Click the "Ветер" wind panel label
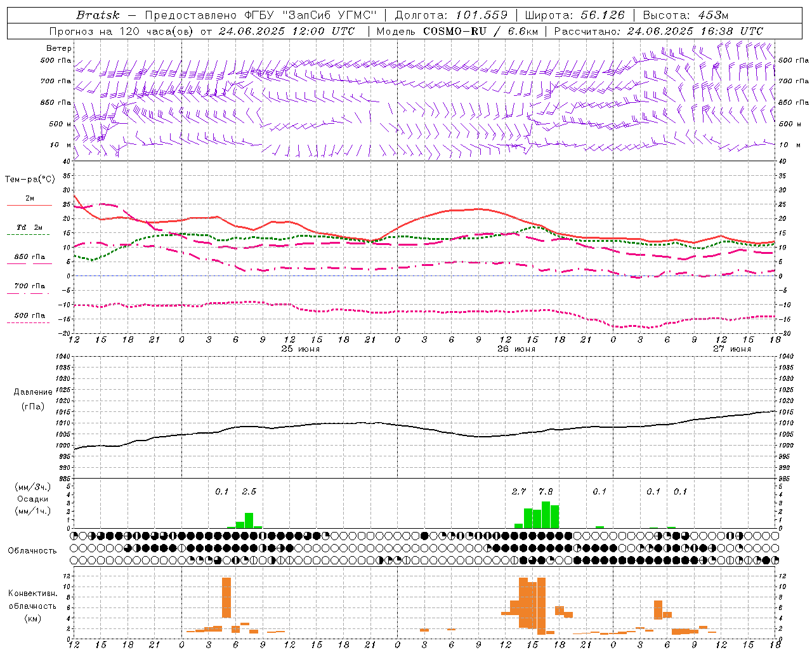 59,48
